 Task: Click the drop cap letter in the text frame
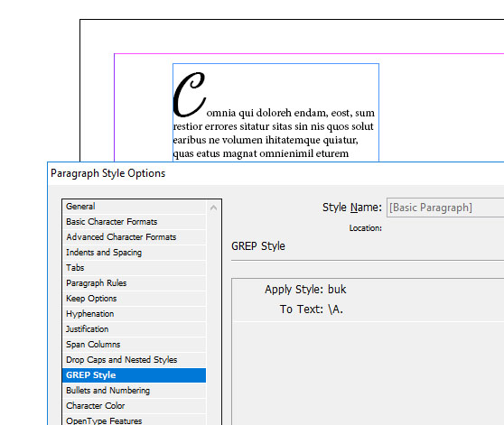tap(189, 95)
